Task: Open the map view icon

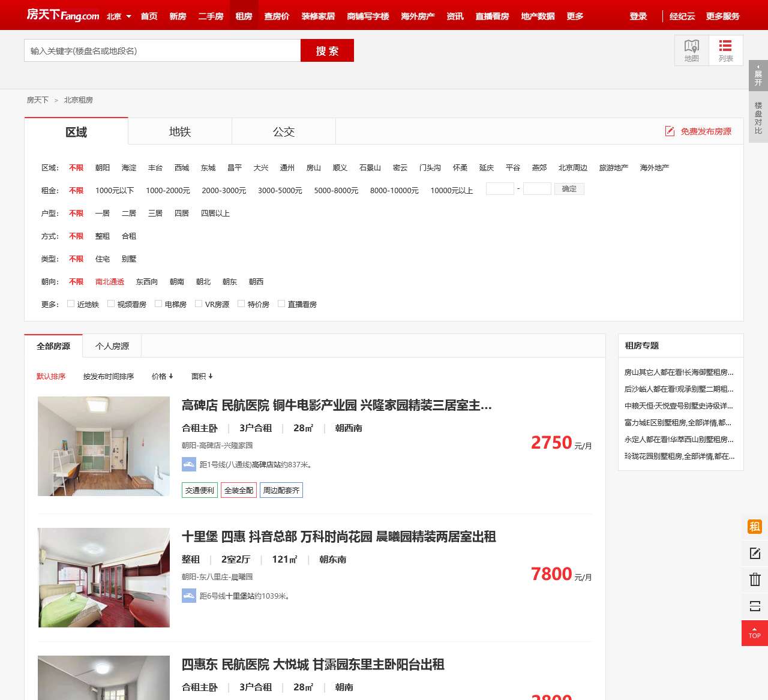Action: pyautogui.click(x=692, y=50)
